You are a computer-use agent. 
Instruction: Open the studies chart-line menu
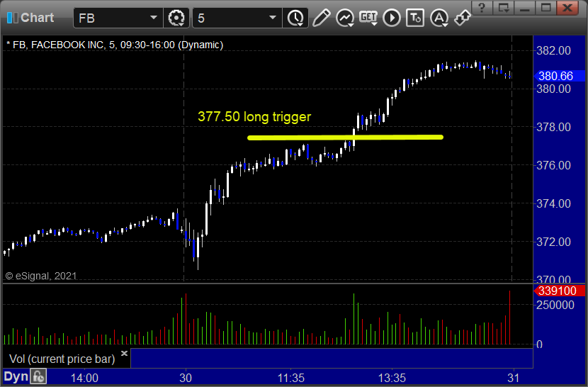[345, 18]
